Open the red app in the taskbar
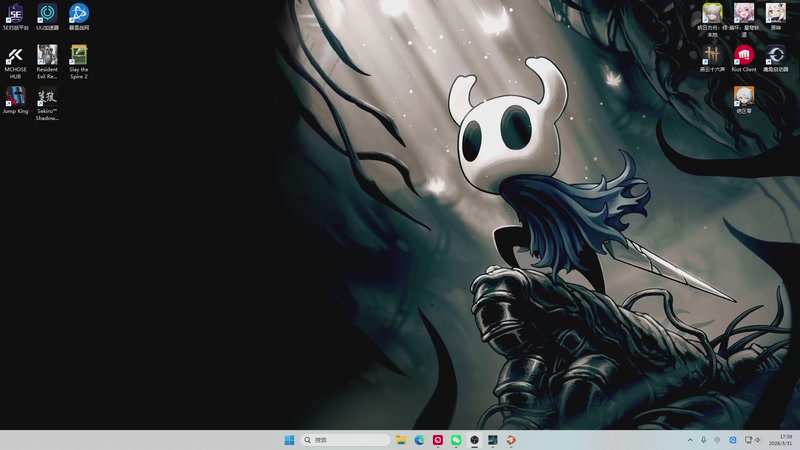Image resolution: width=800 pixels, height=450 pixels. pos(438,440)
